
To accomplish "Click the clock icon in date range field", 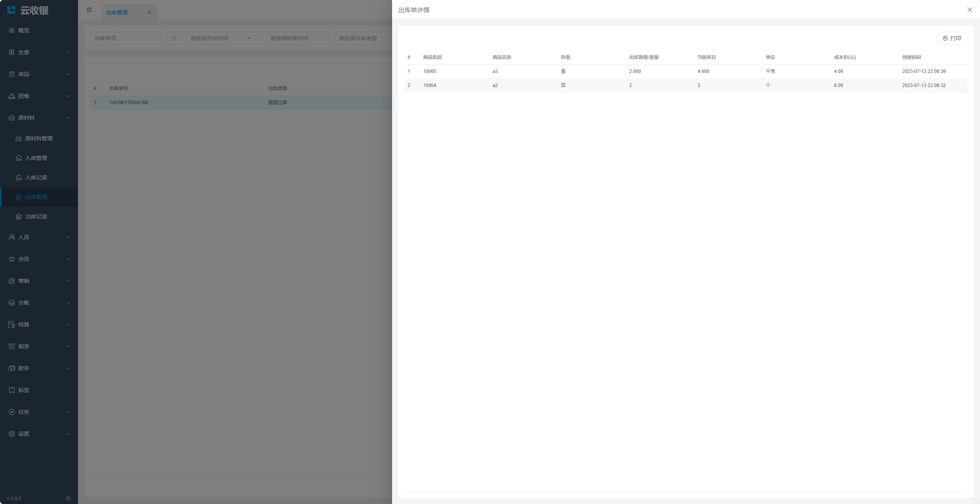I will coord(174,38).
